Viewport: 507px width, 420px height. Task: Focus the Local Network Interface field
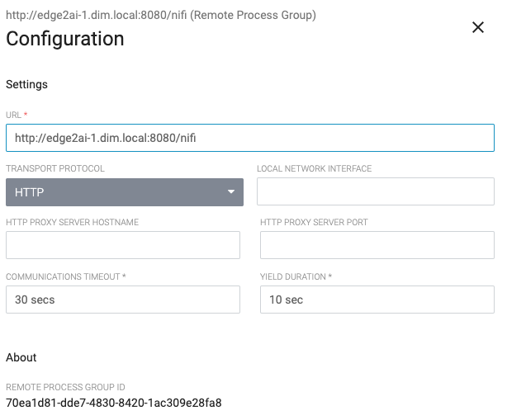375,191
